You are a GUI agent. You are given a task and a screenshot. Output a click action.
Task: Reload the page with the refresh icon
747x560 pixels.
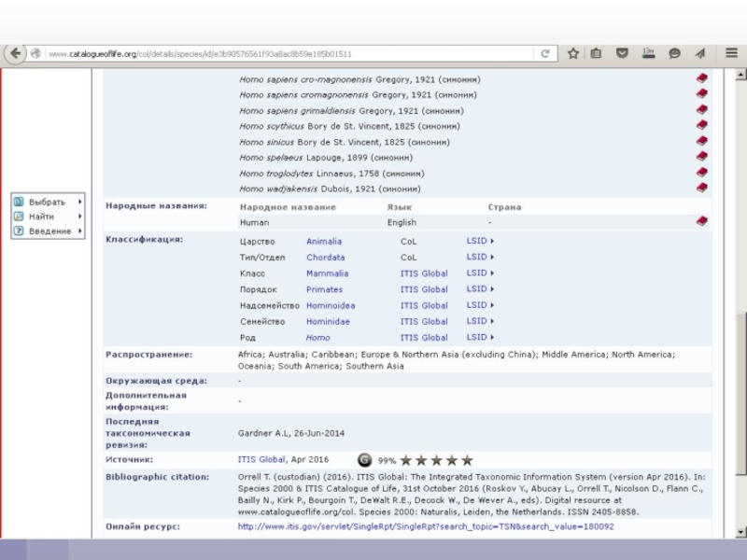tap(545, 54)
